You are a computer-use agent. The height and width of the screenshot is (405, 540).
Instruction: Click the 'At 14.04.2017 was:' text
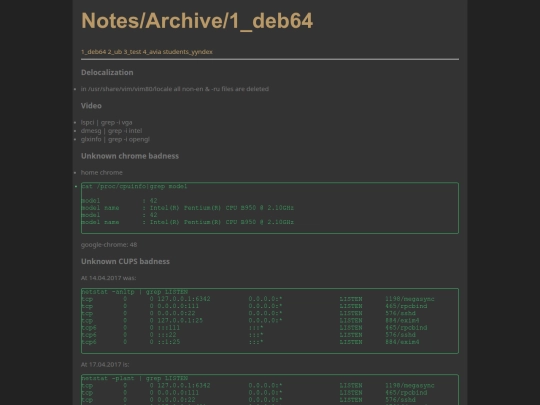pos(108,278)
